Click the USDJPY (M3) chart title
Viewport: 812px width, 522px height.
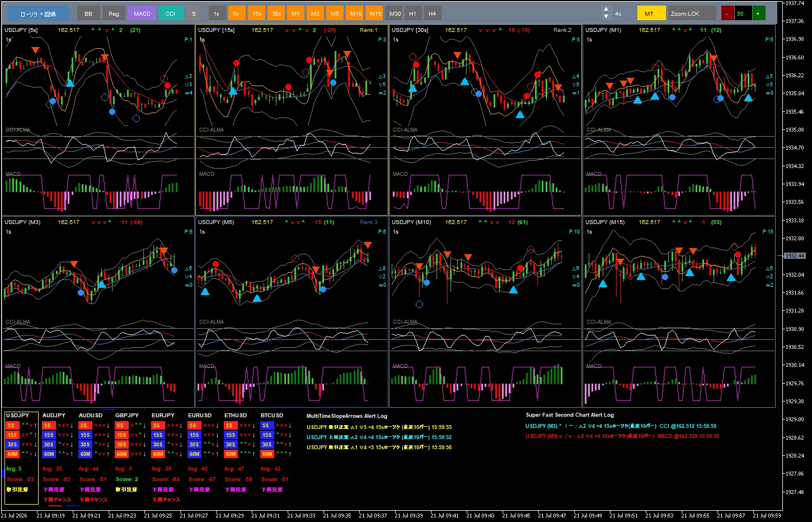(x=22, y=222)
